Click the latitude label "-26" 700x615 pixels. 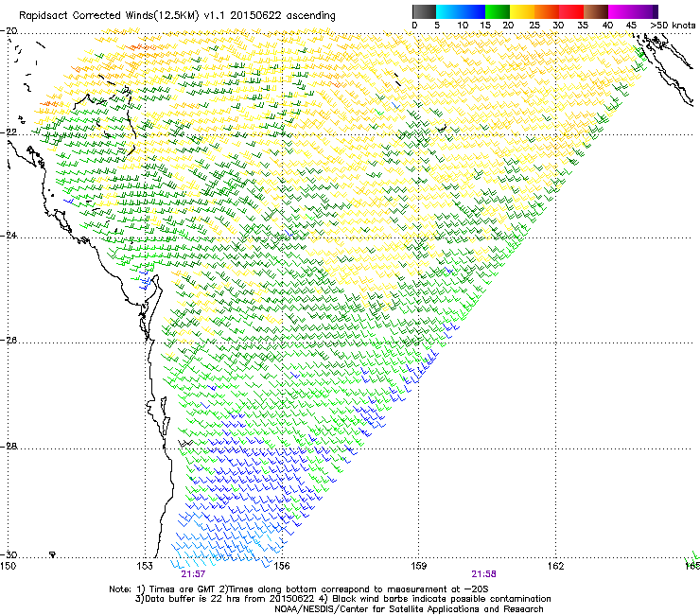click(9, 341)
